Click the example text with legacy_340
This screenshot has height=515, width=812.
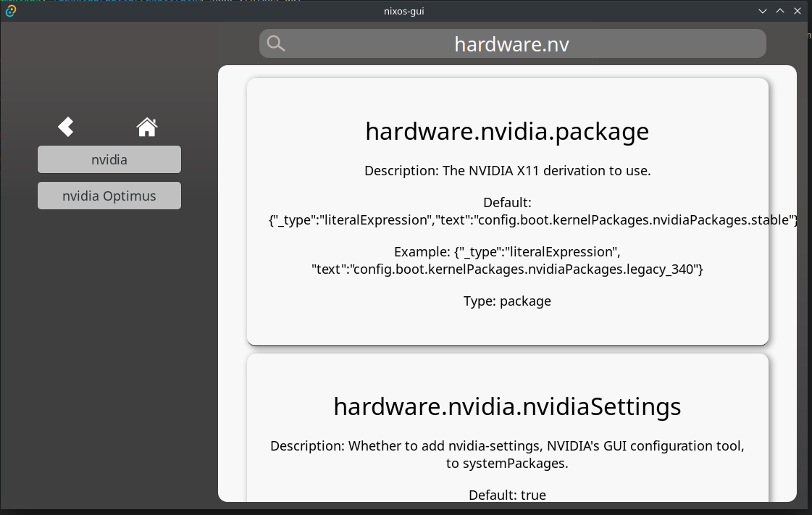pos(507,260)
